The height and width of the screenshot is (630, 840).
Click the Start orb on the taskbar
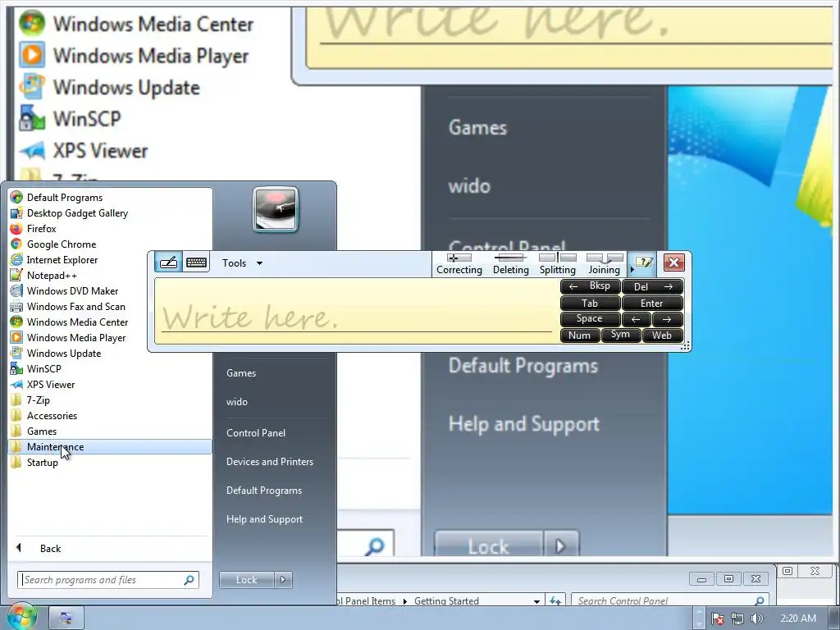(x=22, y=616)
